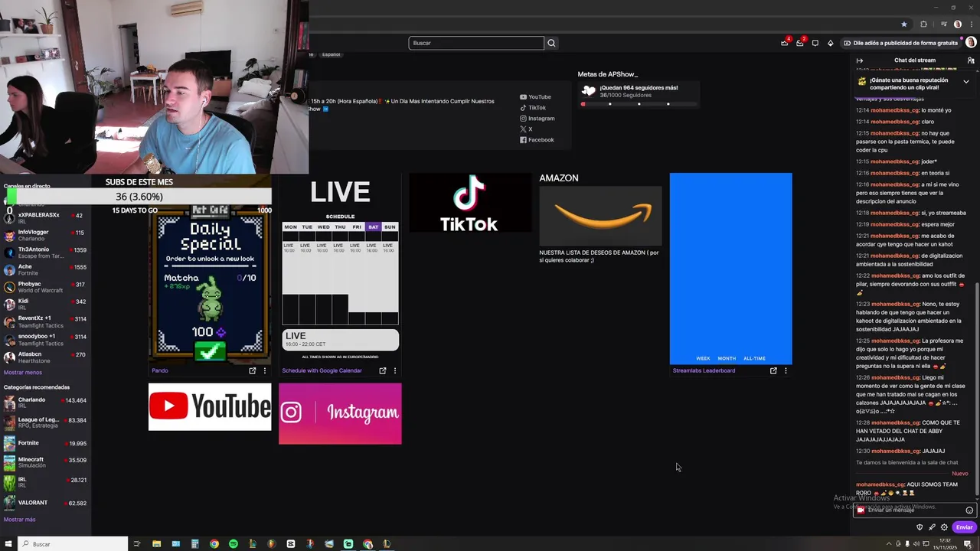
Task: Open the Fortnite recommended category
Action: click(45, 443)
